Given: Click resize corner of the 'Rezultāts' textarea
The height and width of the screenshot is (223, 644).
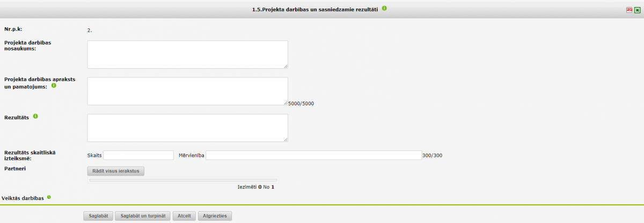Looking at the screenshot, I should pyautogui.click(x=286, y=139).
